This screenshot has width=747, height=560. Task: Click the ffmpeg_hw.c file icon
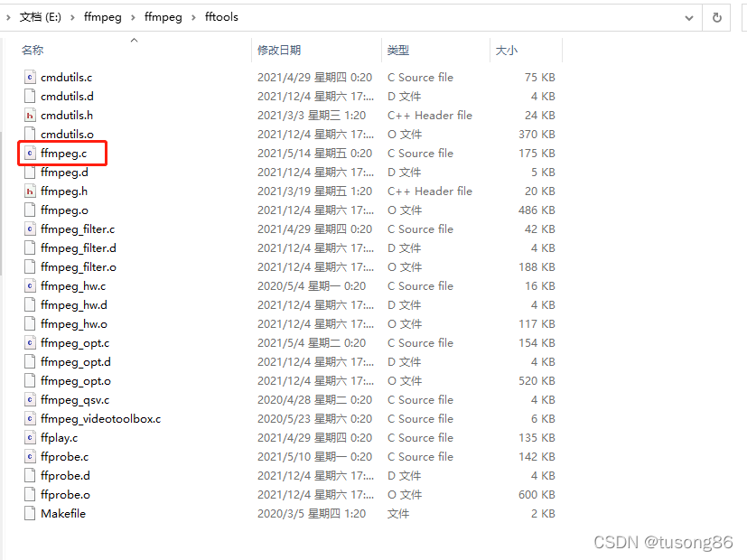(30, 286)
